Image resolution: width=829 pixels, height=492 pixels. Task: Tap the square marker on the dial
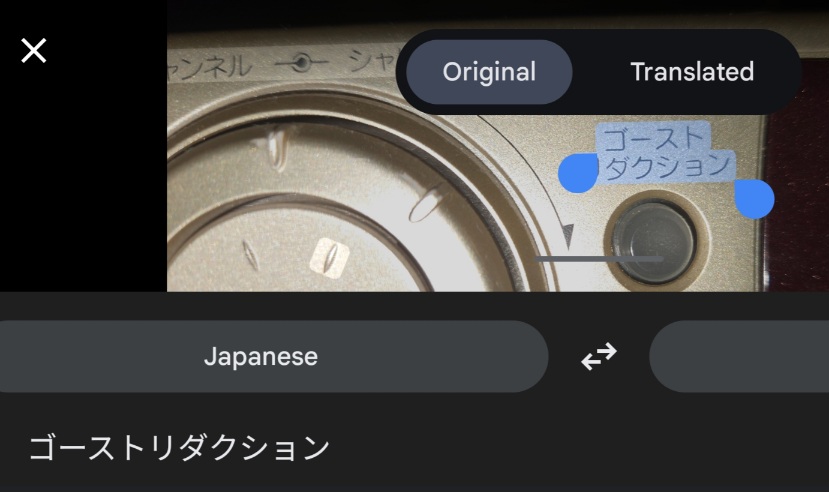[x=329, y=258]
